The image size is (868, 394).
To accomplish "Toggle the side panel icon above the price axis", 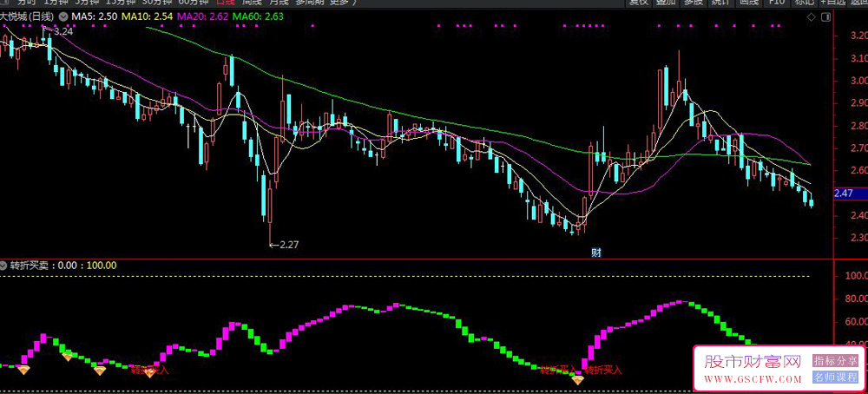I will [826, 17].
